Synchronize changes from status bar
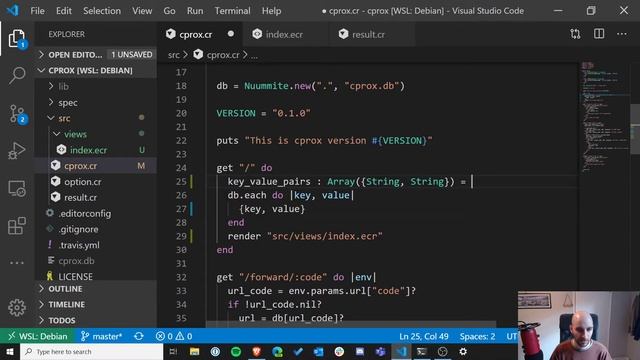This screenshot has width=640, height=360. point(139,336)
